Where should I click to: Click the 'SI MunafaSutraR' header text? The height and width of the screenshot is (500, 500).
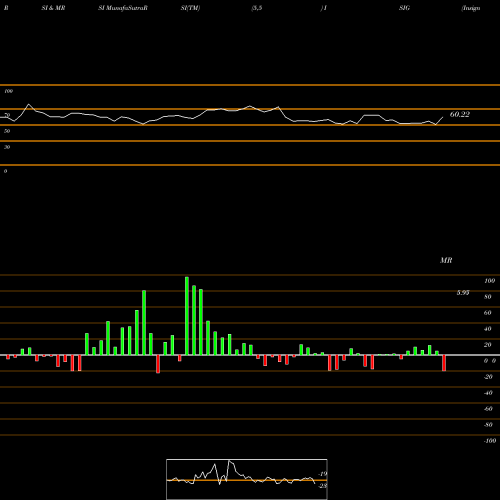tap(123, 8)
